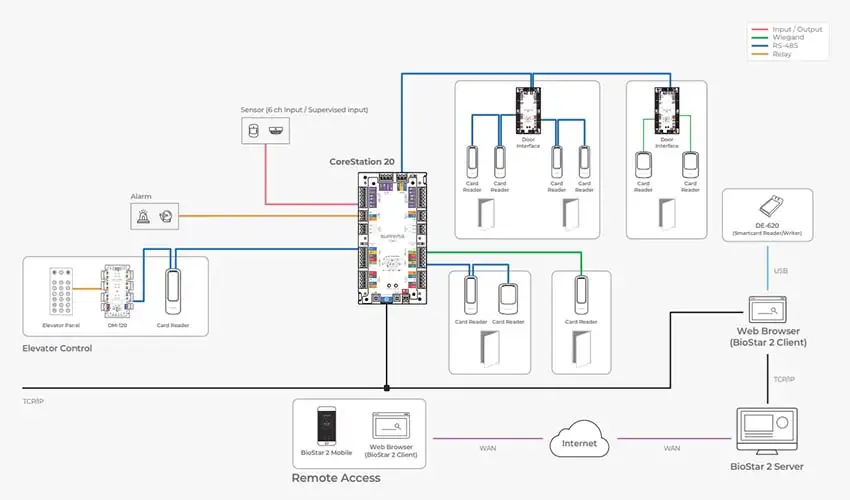The height and width of the screenshot is (500, 850).
Task: Click the "USB" connection label
Action: [781, 271]
